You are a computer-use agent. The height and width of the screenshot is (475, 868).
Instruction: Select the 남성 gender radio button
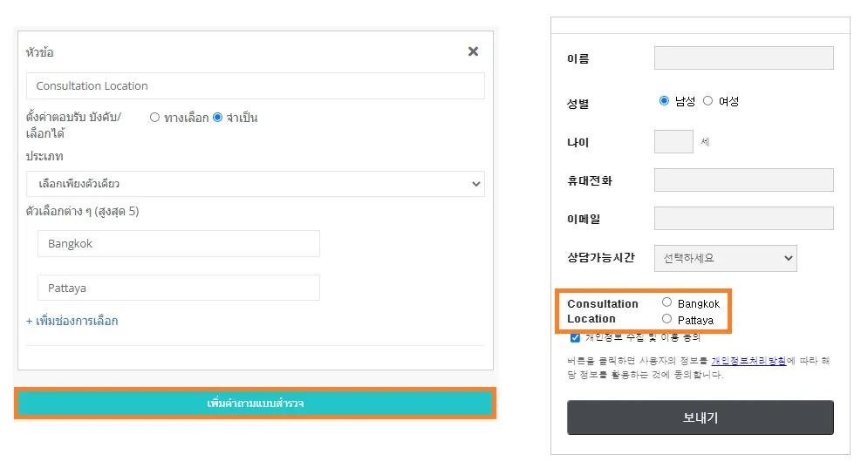(x=665, y=101)
